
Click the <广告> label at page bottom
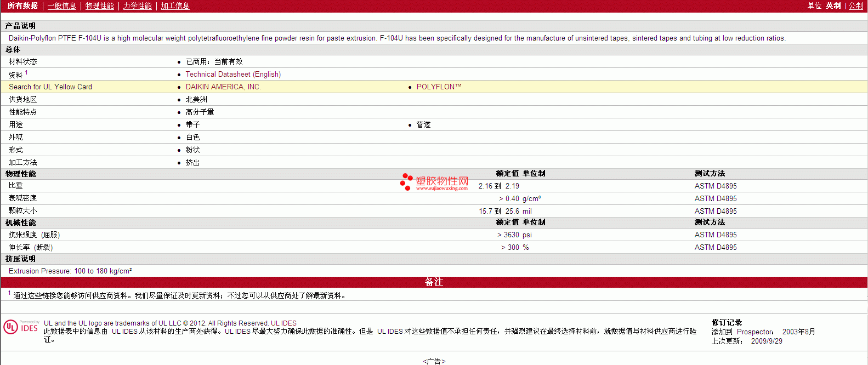point(434,361)
